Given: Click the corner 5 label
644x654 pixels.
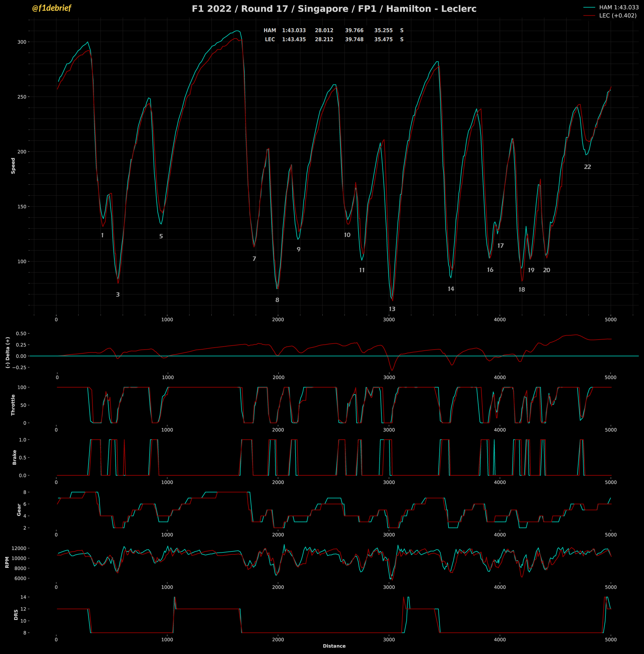Looking at the screenshot, I should (161, 236).
